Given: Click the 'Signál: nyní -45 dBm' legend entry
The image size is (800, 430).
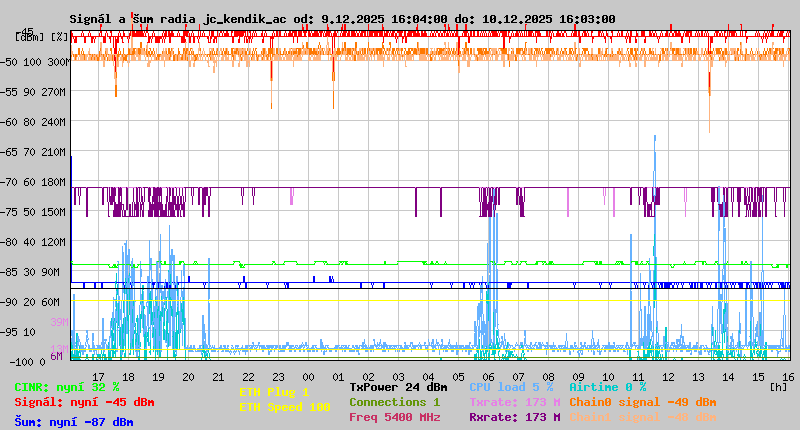Looking at the screenshot, I should tap(84, 402).
